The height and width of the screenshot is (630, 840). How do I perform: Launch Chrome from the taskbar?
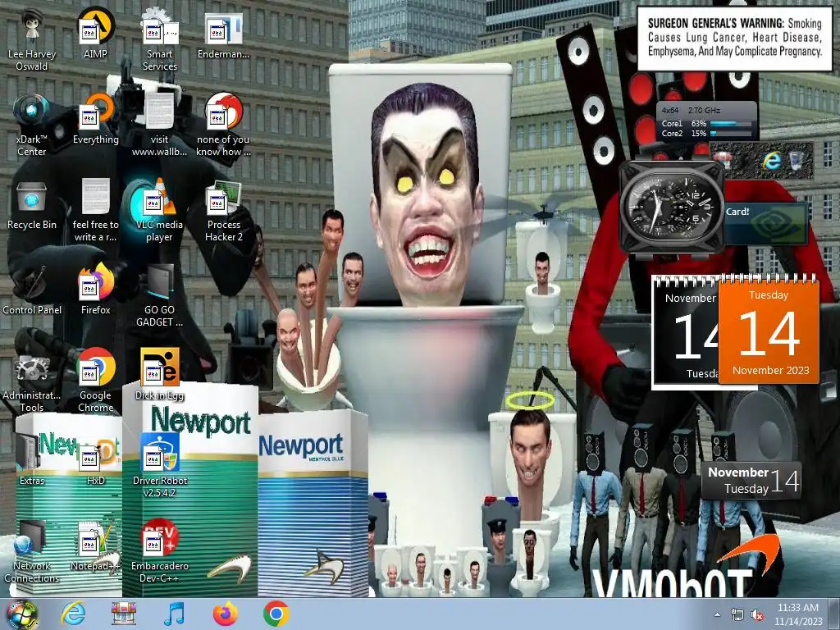click(276, 614)
